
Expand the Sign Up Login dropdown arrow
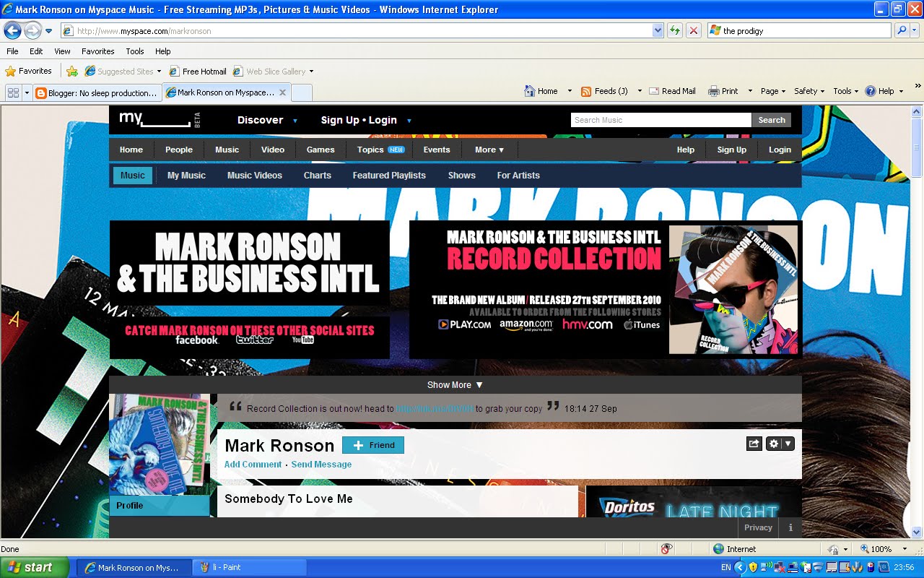click(x=409, y=121)
